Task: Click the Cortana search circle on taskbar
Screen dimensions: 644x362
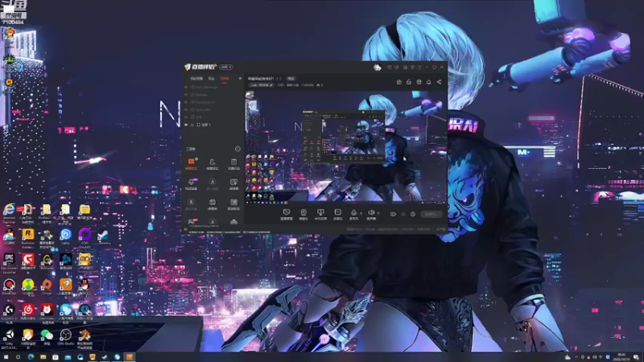Action: (18, 357)
